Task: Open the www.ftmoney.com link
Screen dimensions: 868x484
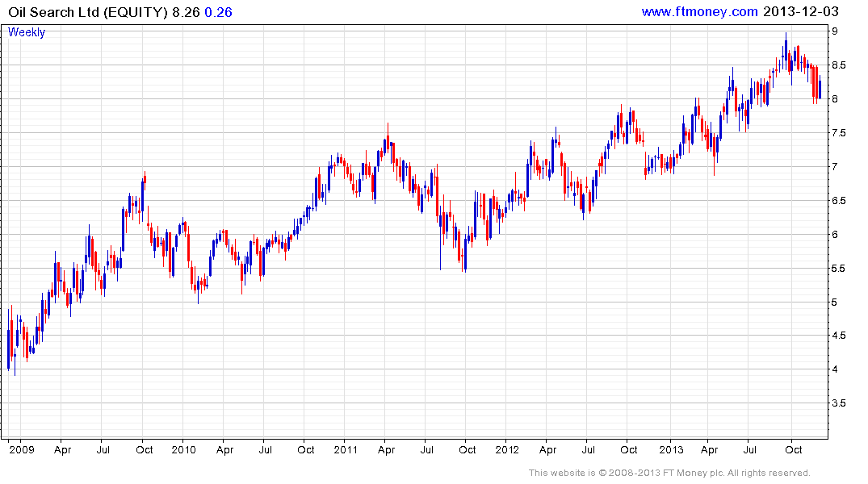Action: (699, 12)
